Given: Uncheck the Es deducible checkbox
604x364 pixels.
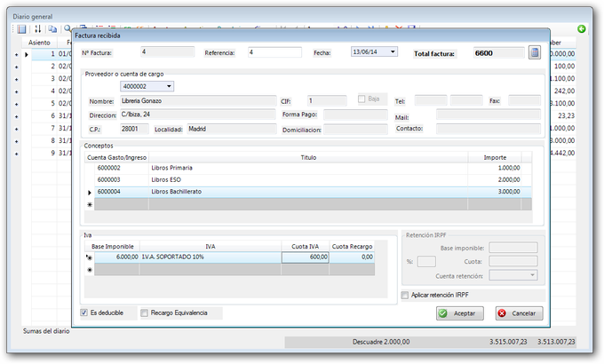Looking at the screenshot, I should point(83,313).
